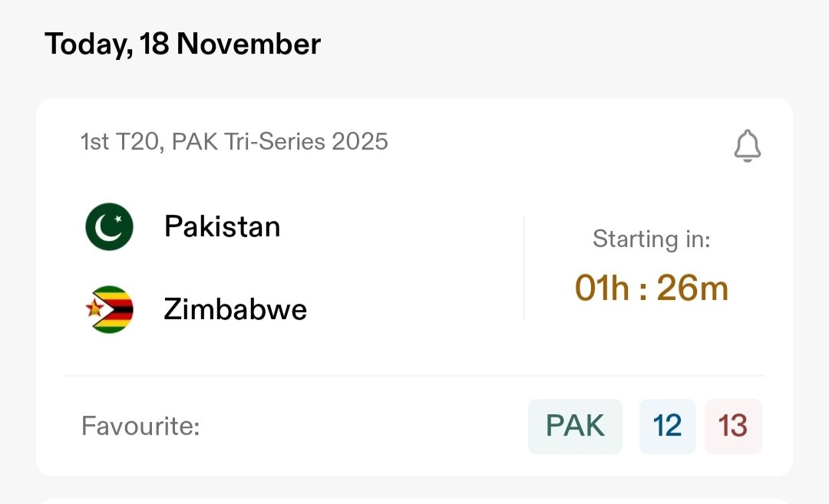Image resolution: width=829 pixels, height=504 pixels.
Task: Tap the horizontal divider above Favourite row
Action: [414, 376]
